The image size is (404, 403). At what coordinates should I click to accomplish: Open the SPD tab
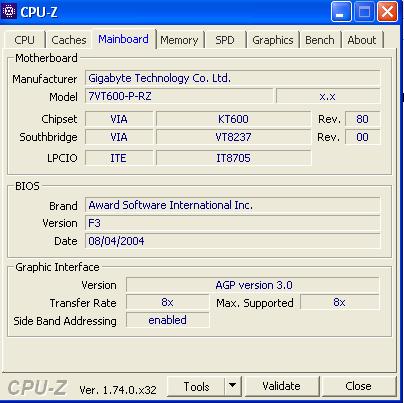225,40
